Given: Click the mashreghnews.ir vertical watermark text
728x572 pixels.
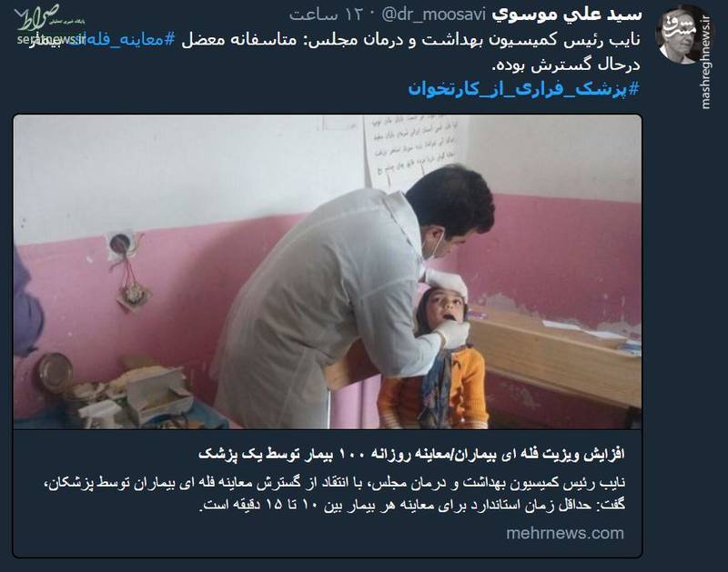Looking at the screenshot, I should point(706,63).
